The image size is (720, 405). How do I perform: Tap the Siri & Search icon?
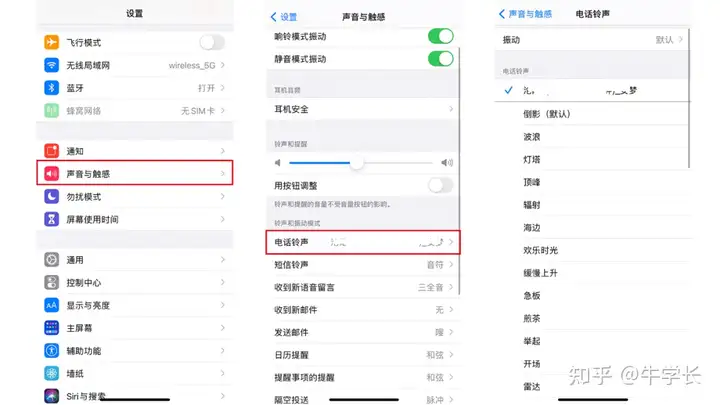(x=51, y=395)
